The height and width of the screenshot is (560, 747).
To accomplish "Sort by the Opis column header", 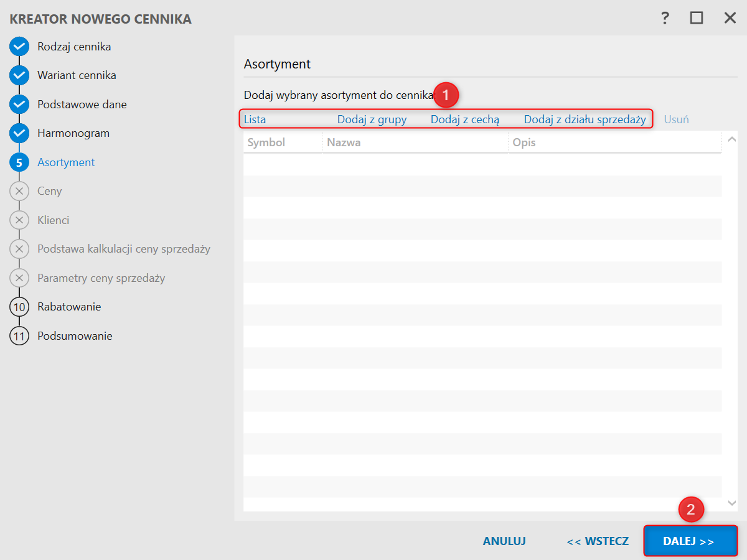I will [524, 142].
